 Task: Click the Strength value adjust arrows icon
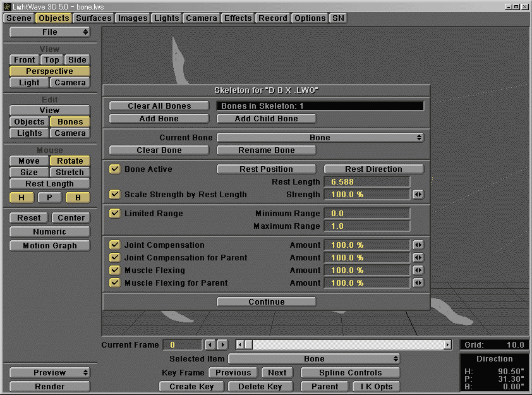pos(418,195)
